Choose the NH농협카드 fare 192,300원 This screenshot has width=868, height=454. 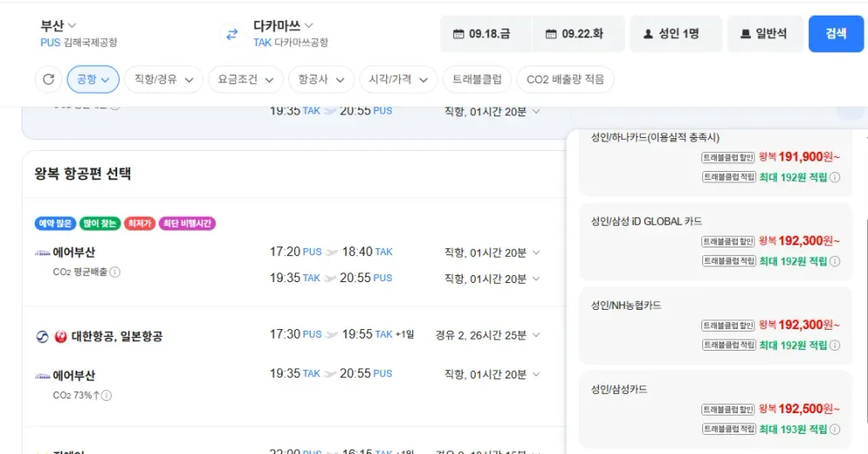(x=715, y=326)
